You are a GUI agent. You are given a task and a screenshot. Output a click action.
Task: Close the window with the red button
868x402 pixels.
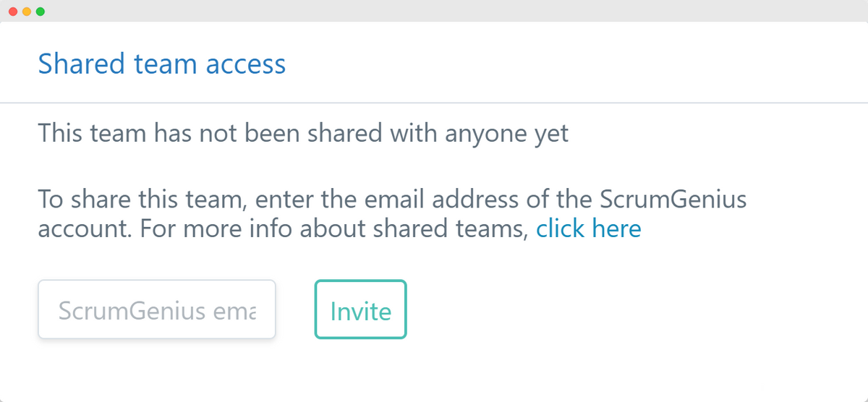13,12
